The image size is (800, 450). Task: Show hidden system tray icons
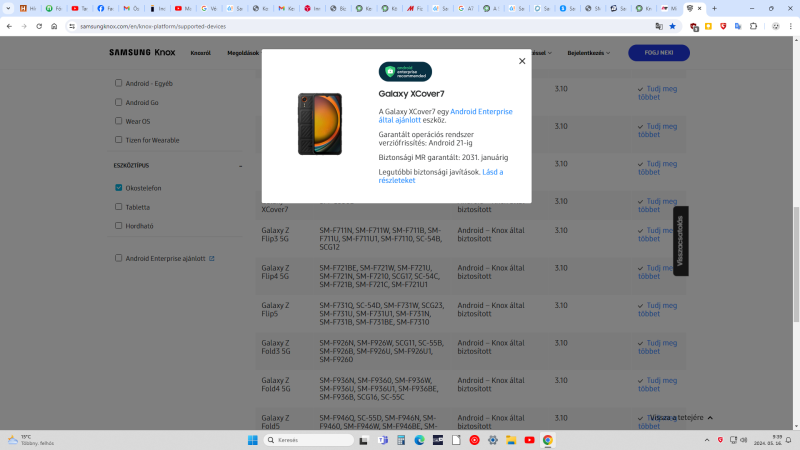pyautogui.click(x=707, y=440)
